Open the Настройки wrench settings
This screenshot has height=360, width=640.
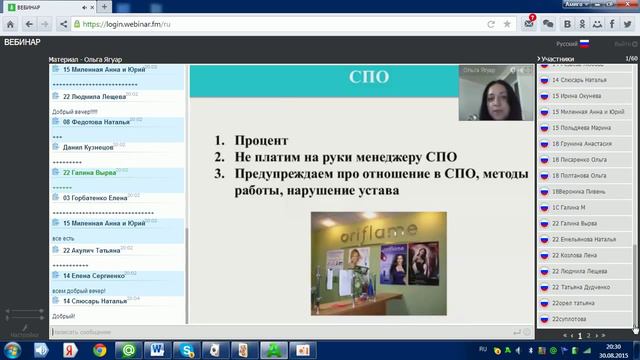coord(24,331)
